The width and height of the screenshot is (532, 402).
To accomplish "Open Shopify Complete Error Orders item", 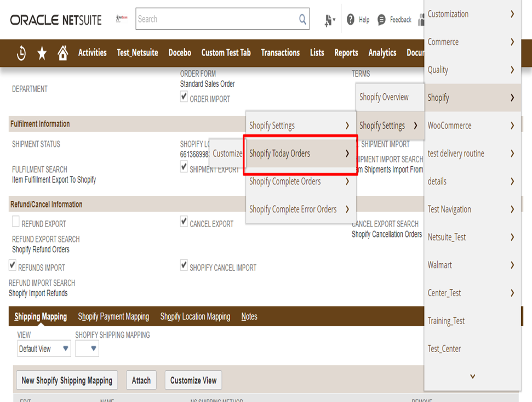I will [x=300, y=209].
